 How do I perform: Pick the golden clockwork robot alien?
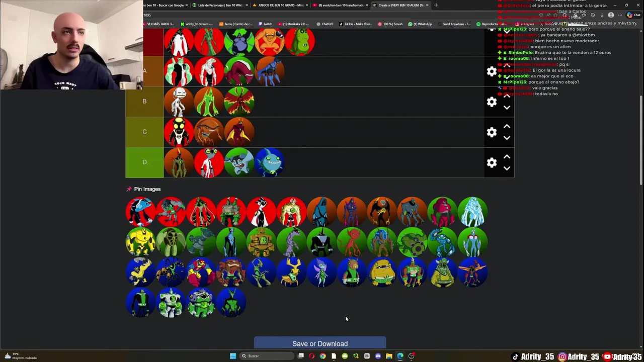261,242
